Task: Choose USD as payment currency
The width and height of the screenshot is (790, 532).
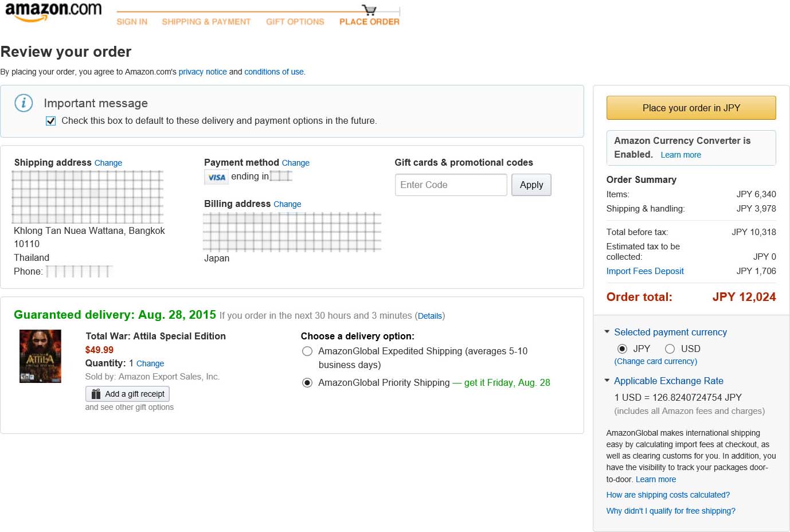Action: pyautogui.click(x=670, y=349)
